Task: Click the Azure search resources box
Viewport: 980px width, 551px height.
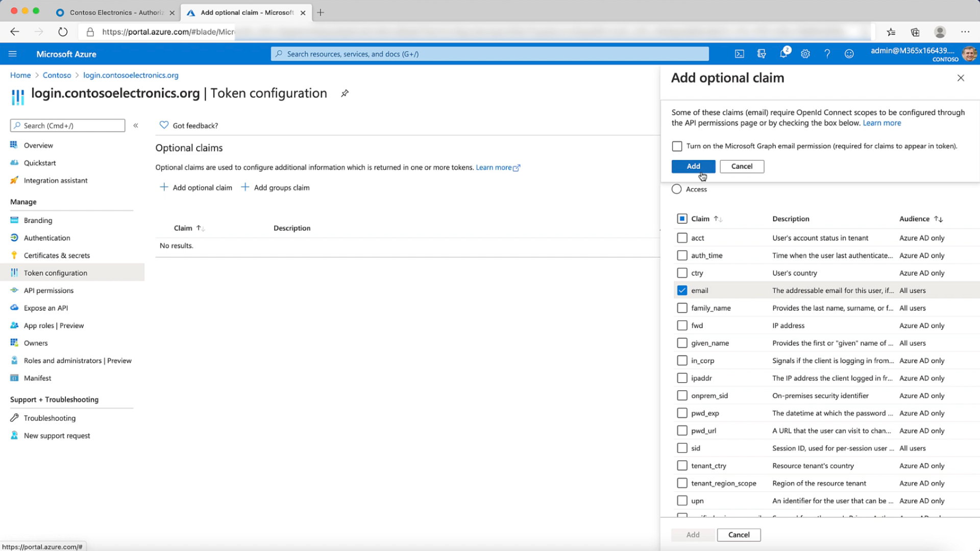Action: pos(490,54)
